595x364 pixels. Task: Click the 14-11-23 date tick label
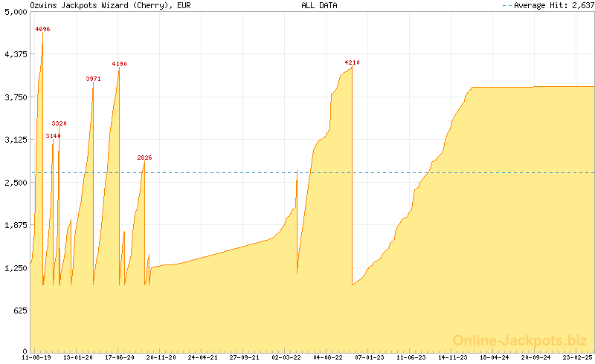[452, 357]
